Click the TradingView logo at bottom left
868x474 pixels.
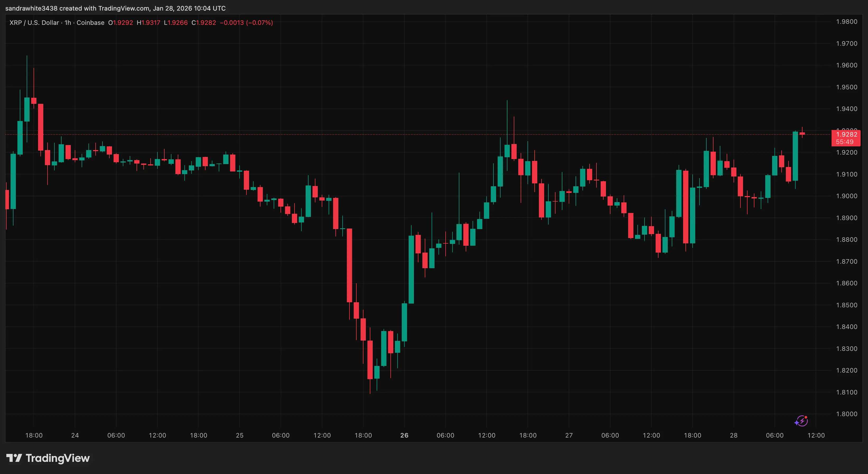click(x=48, y=458)
